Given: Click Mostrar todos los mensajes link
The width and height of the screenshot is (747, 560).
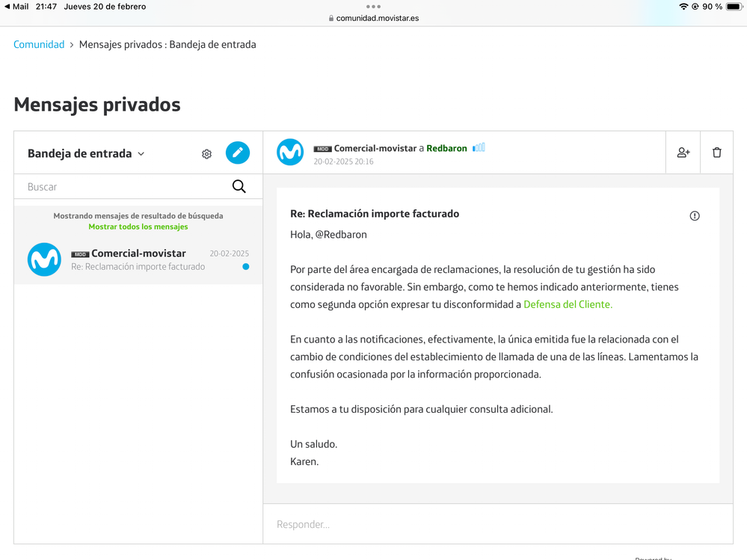Looking at the screenshot, I should 138,227.
